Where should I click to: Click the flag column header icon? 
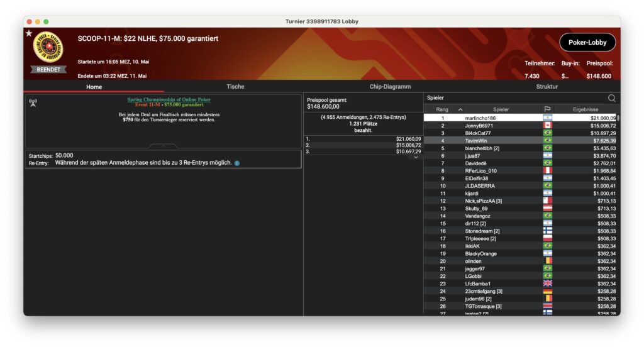[547, 109]
